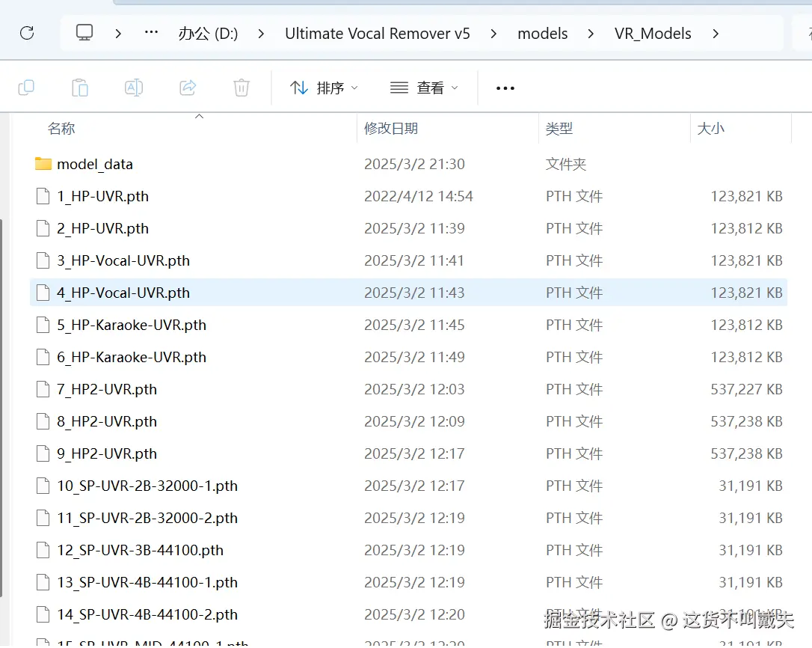
Task: Expand chevron after the This PC icon
Action: pos(118,34)
